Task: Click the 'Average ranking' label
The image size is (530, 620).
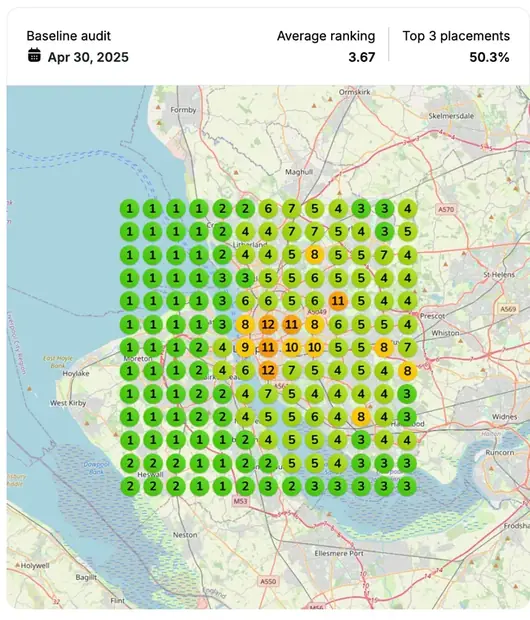Action: 326,36
